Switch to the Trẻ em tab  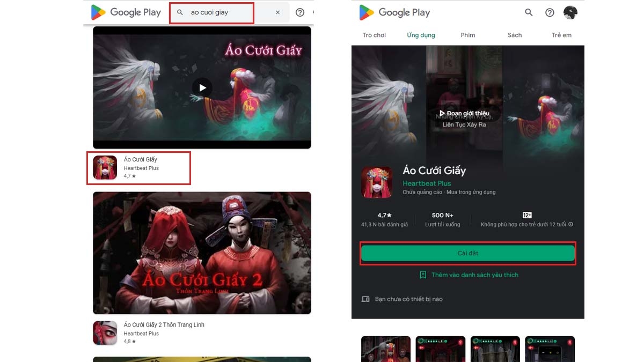click(x=561, y=35)
